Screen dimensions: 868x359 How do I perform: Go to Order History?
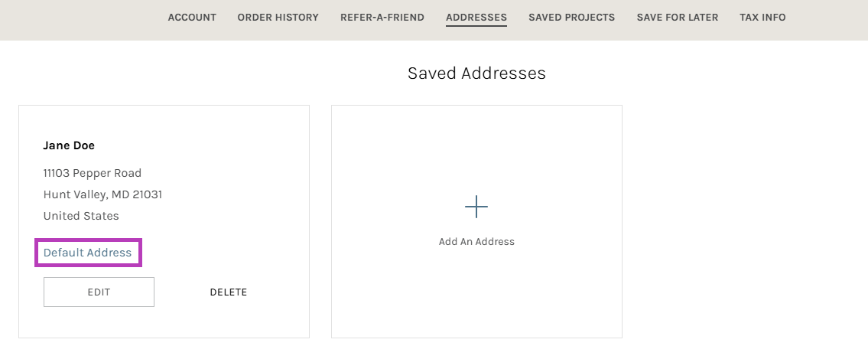[x=278, y=17]
